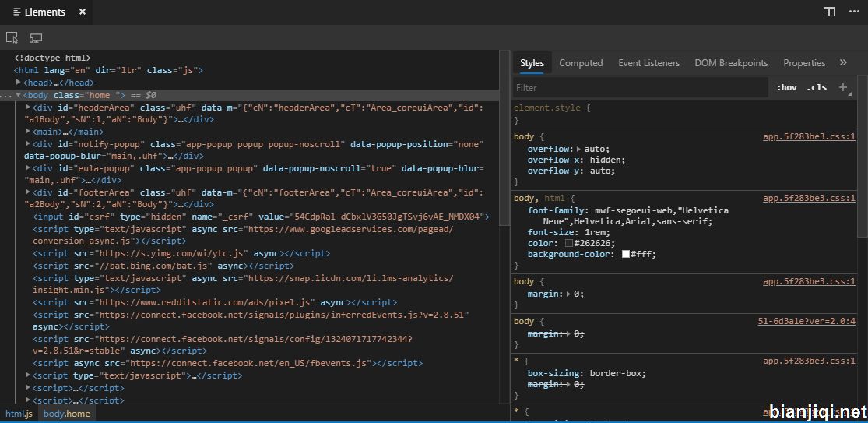
Task: Click the styles Filter input field
Action: 641,87
